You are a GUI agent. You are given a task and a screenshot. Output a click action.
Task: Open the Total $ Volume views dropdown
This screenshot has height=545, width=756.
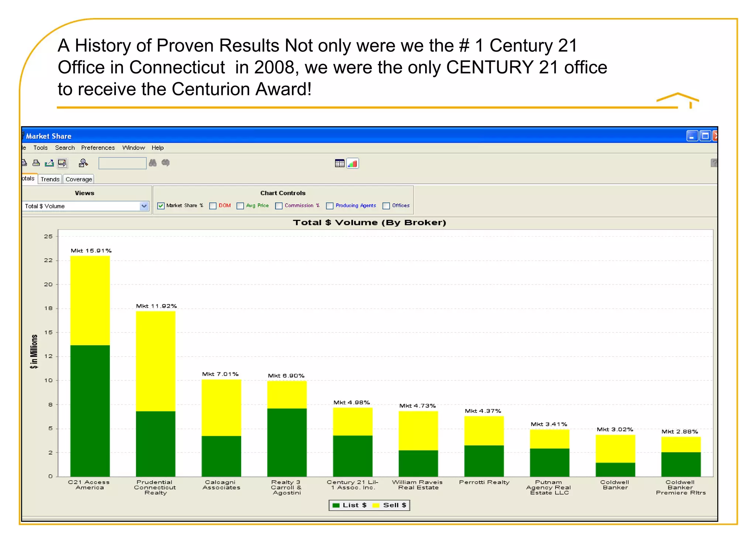coord(144,206)
